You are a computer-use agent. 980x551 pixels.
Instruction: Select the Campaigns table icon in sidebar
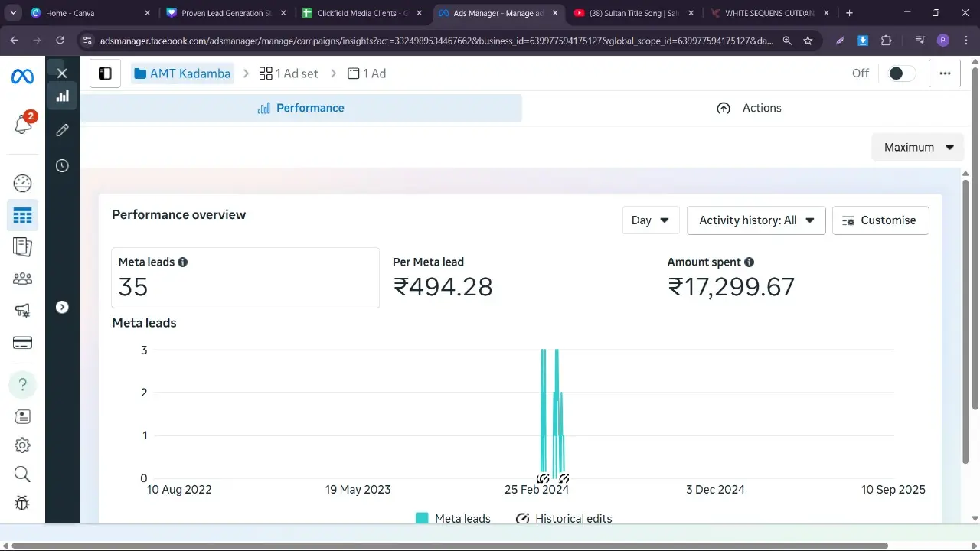click(x=22, y=216)
